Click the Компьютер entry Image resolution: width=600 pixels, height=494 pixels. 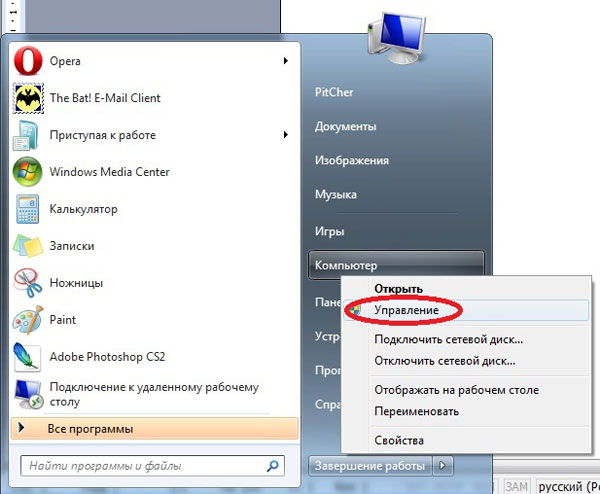click(x=396, y=265)
